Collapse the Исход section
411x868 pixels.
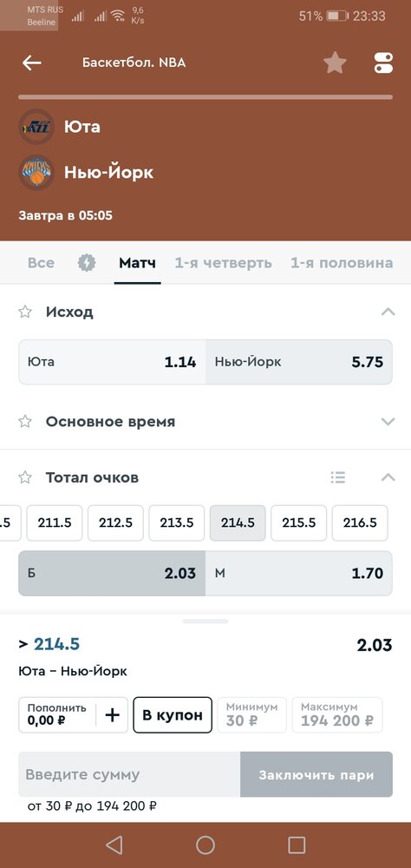tap(388, 312)
